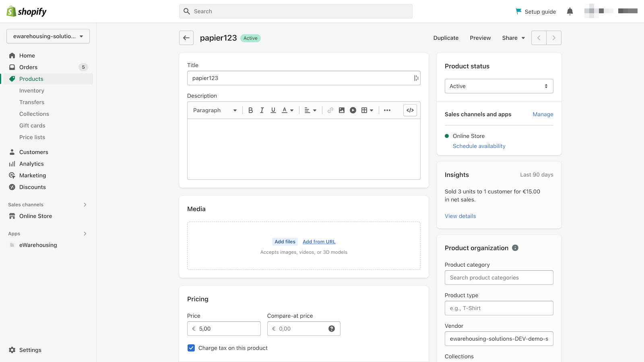The image size is (644, 362).
Task: Apply italic formatting in description
Action: [x=262, y=110]
